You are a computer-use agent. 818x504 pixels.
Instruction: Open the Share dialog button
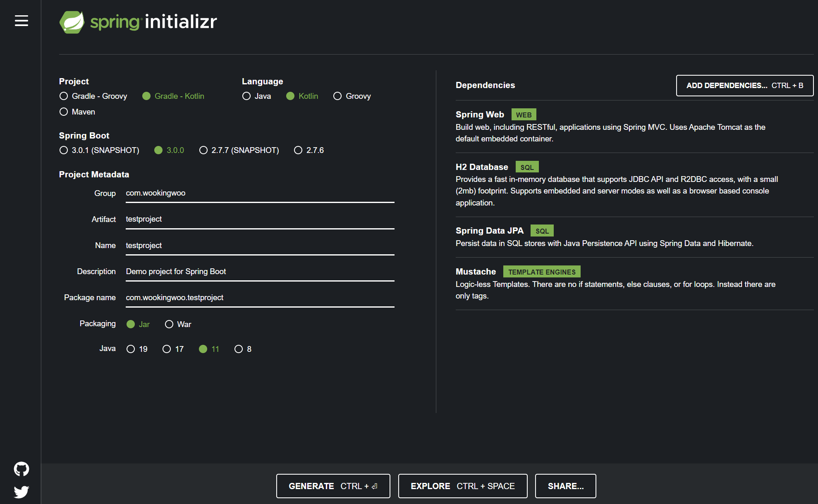(x=565, y=486)
